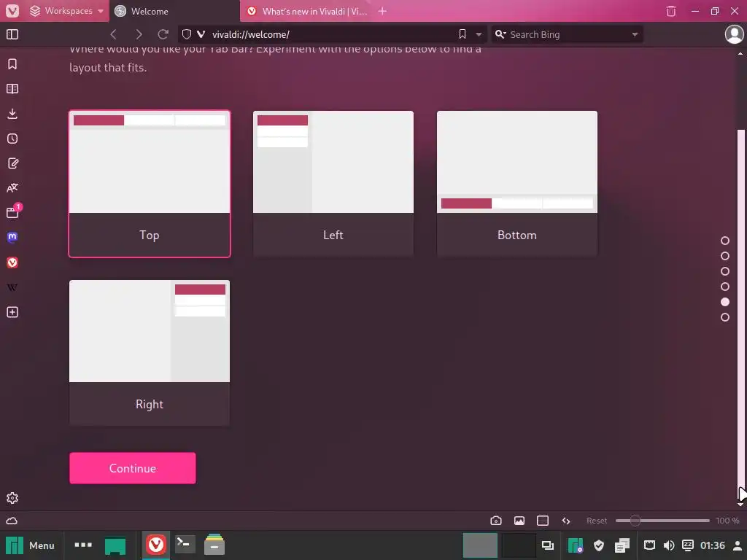The width and height of the screenshot is (747, 560).
Task: Open the History panel
Action: tap(12, 139)
